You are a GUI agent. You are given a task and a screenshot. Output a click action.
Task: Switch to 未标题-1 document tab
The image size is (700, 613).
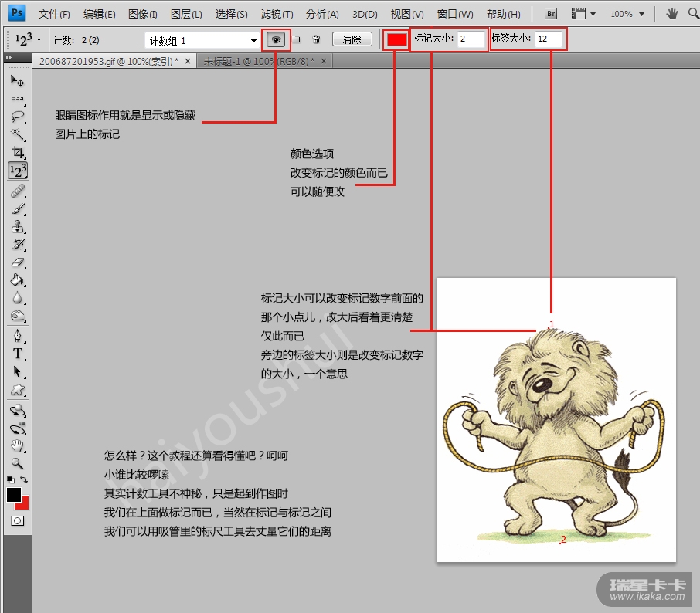point(259,61)
